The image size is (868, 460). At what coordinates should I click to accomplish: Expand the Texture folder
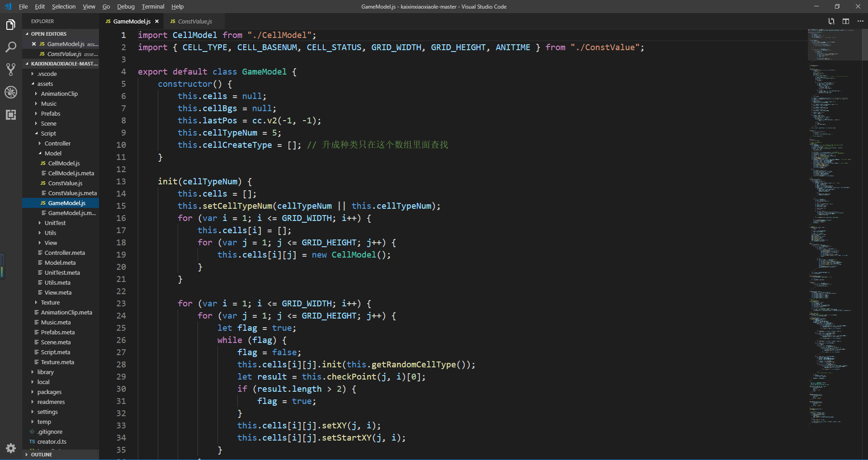tap(61, 302)
